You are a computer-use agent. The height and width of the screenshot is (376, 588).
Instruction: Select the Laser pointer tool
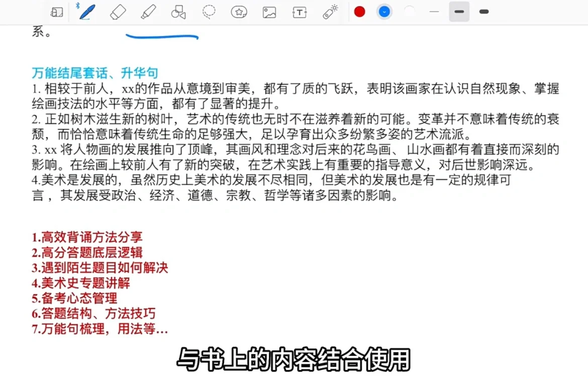click(330, 12)
